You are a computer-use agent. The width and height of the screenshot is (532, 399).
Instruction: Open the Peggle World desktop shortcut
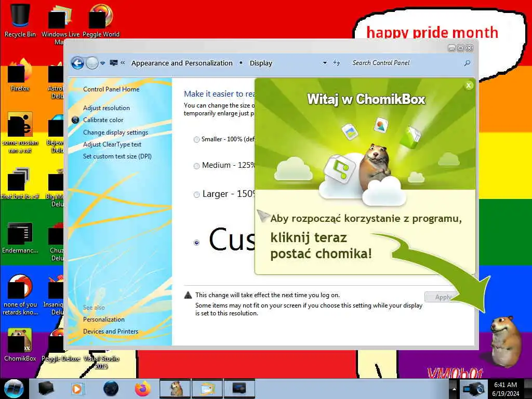point(101,20)
